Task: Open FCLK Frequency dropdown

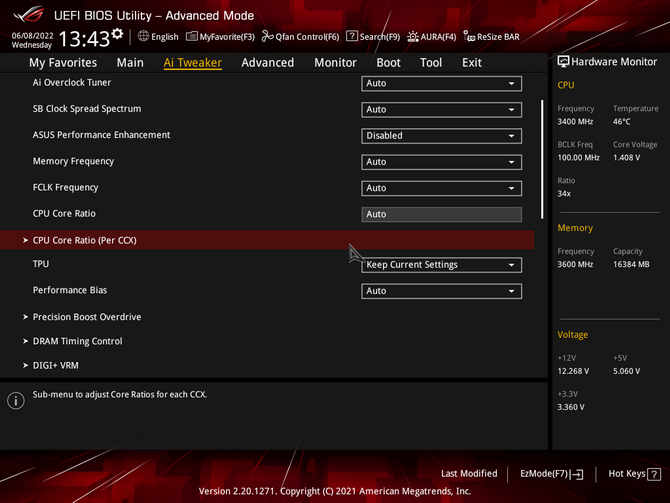Action: 441,188
